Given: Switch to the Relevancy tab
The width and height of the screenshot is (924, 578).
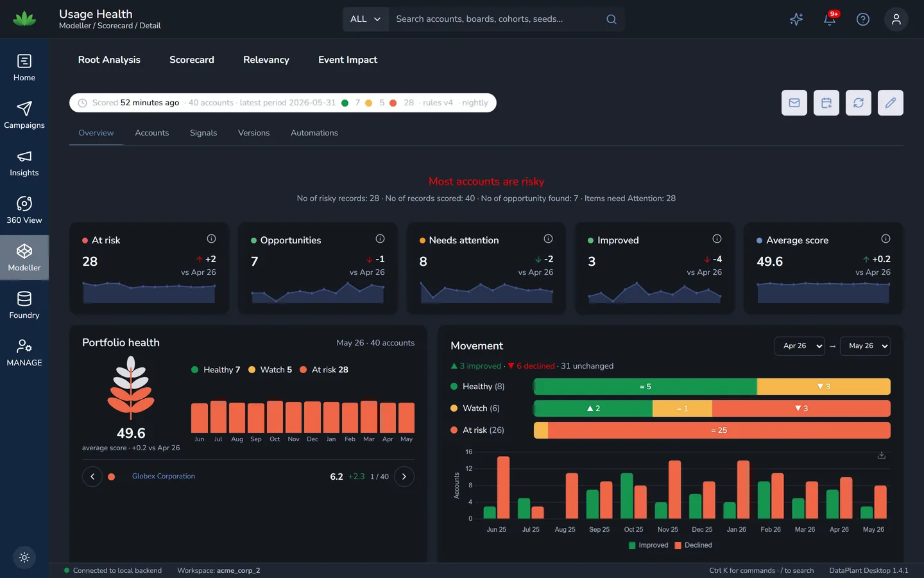Looking at the screenshot, I should 266,60.
